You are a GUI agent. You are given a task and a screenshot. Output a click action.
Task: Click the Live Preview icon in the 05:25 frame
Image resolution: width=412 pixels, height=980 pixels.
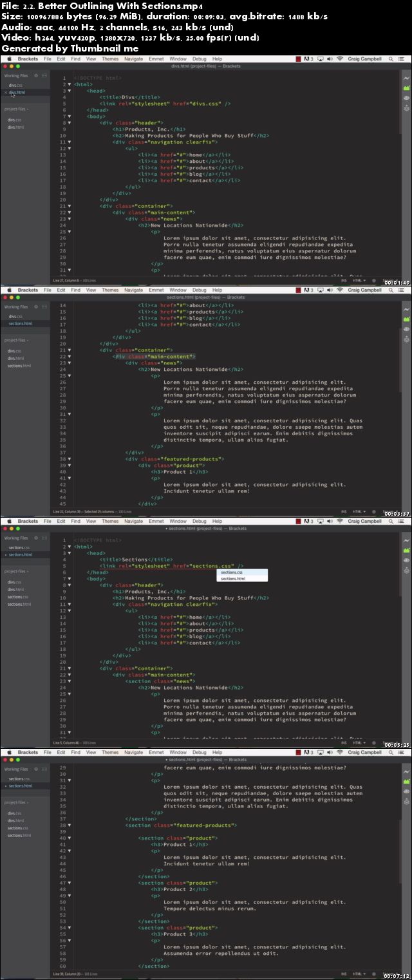coord(406,541)
